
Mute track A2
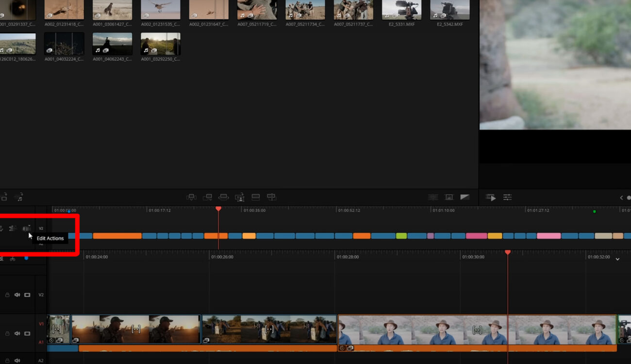(x=17, y=361)
